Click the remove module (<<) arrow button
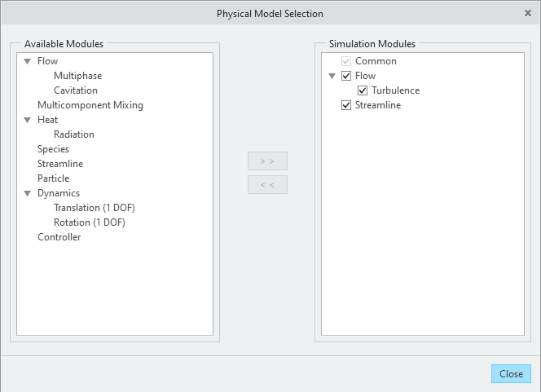The image size is (541, 392). [x=267, y=185]
